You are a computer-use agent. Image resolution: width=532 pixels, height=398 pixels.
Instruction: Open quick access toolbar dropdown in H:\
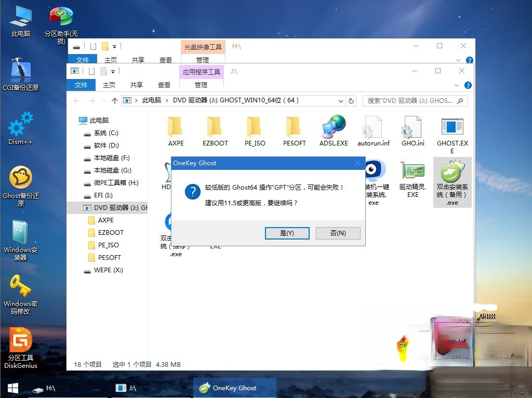point(114,46)
